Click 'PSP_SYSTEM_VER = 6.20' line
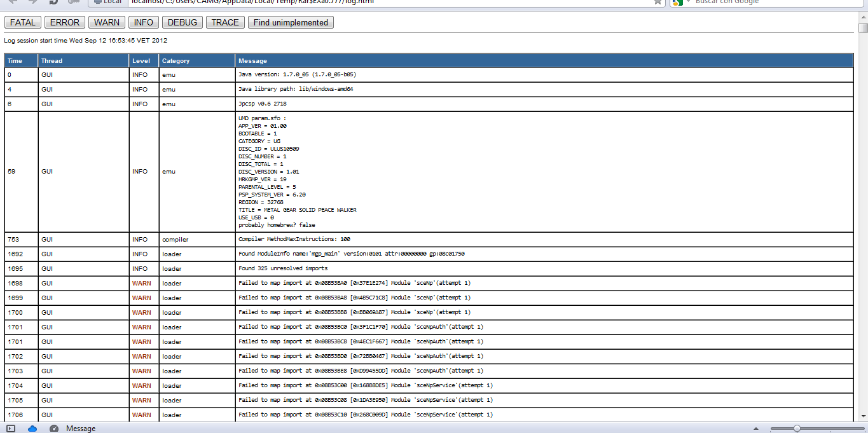The image size is (868, 433). point(272,195)
